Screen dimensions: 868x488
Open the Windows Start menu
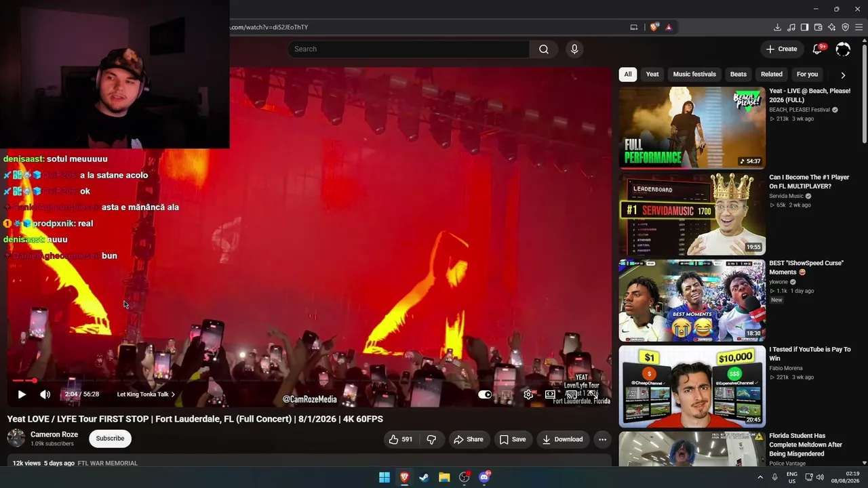coord(384,477)
